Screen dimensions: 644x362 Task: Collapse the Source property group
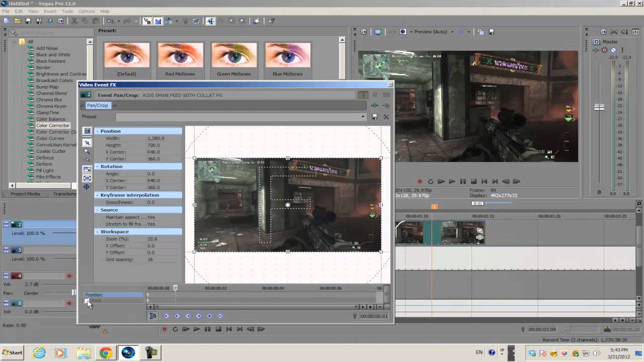pyautogui.click(x=97, y=210)
